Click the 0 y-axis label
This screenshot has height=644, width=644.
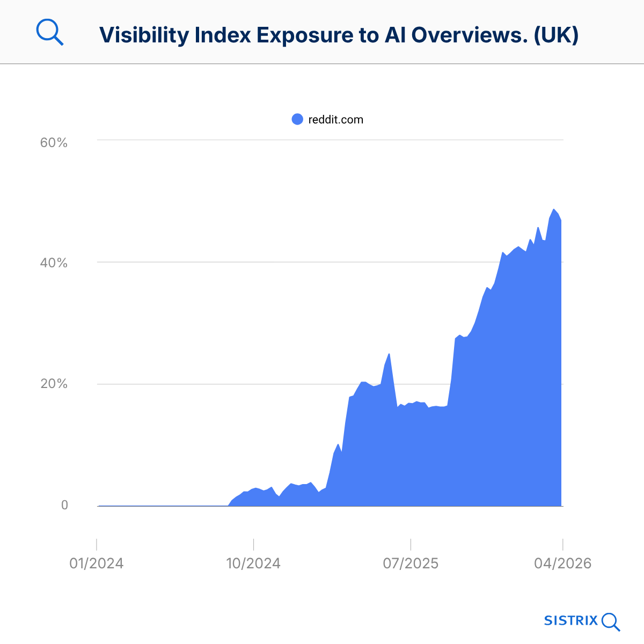click(x=64, y=505)
